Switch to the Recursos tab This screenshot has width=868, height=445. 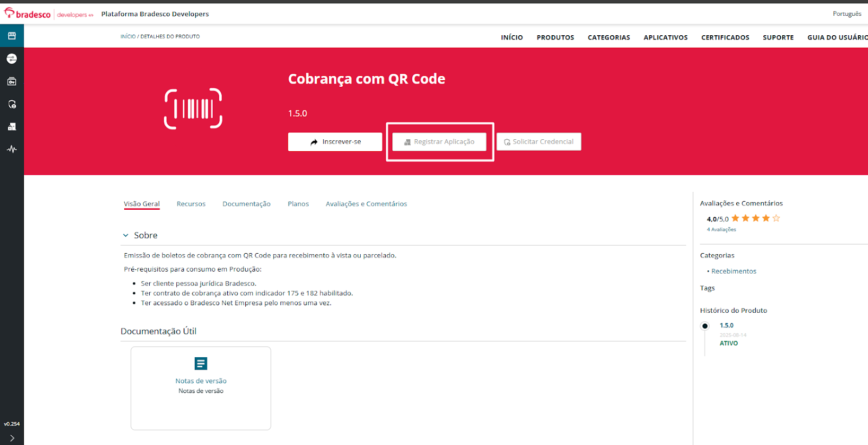[191, 204]
